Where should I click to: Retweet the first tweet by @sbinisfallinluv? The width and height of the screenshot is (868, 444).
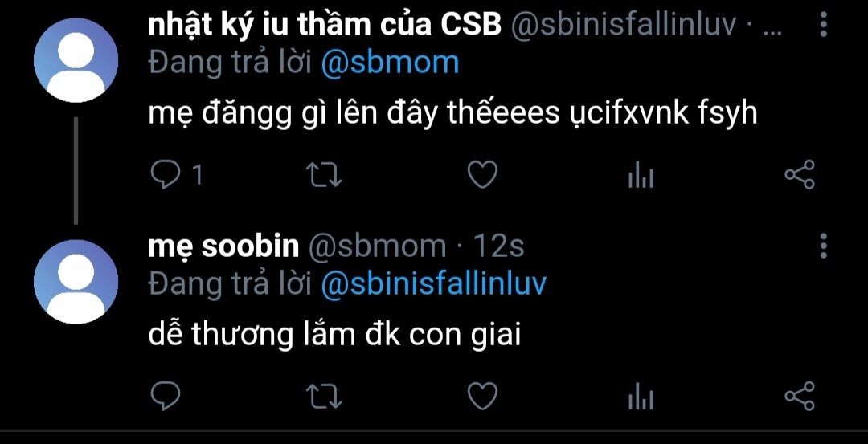click(324, 175)
